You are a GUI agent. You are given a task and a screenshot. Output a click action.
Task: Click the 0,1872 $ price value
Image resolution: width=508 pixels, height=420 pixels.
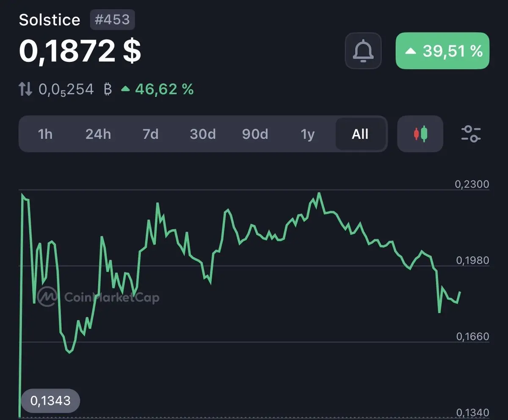[80, 52]
